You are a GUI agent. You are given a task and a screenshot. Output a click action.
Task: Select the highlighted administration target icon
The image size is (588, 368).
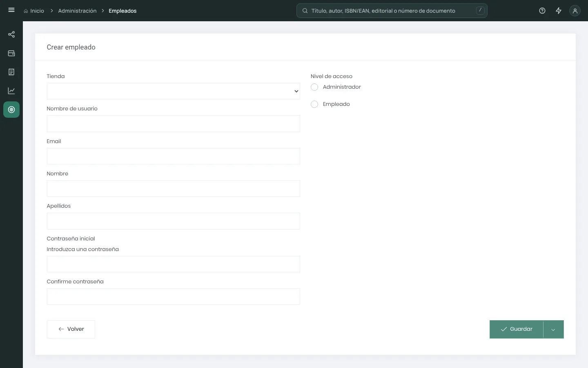click(x=11, y=110)
